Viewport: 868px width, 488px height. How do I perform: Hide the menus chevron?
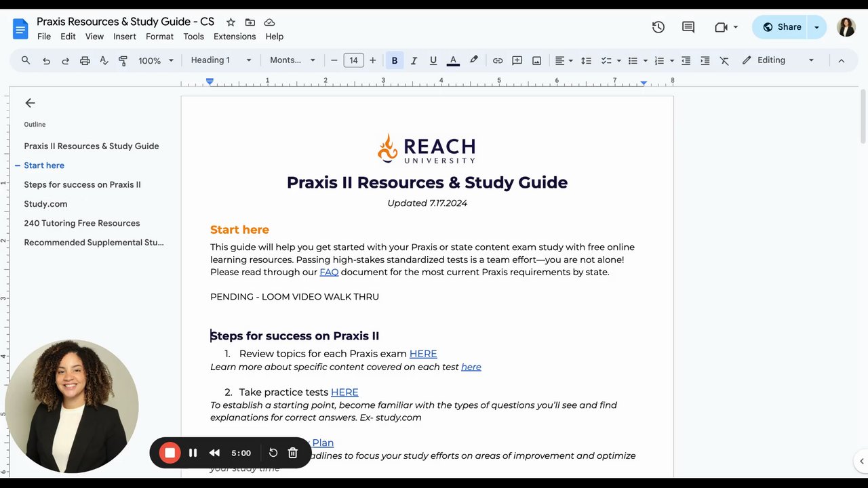(841, 60)
